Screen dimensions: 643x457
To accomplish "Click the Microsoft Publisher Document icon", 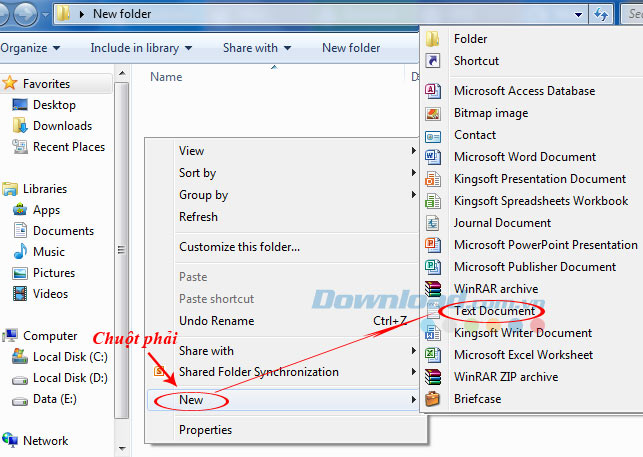I will click(x=433, y=267).
